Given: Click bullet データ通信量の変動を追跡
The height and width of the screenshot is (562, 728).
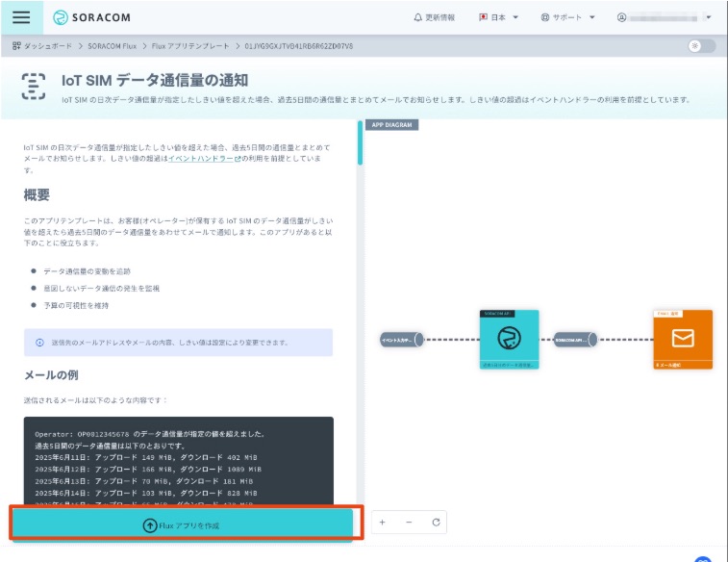Looking at the screenshot, I should tap(87, 271).
